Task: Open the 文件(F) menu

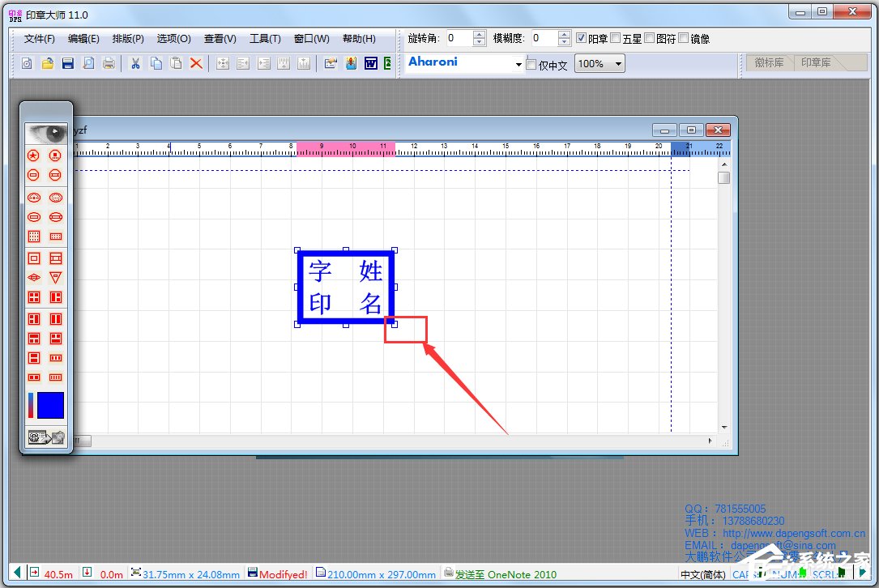Action: pos(39,39)
